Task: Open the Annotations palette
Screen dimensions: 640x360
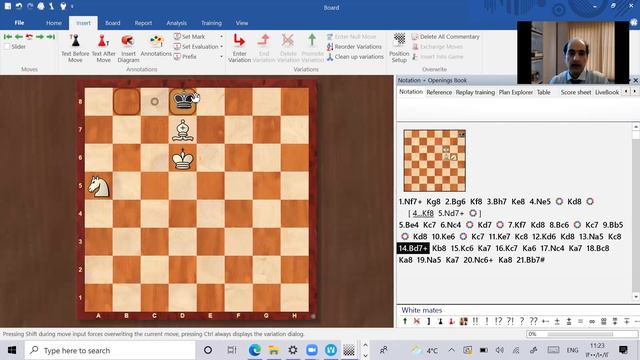Action: point(156,45)
